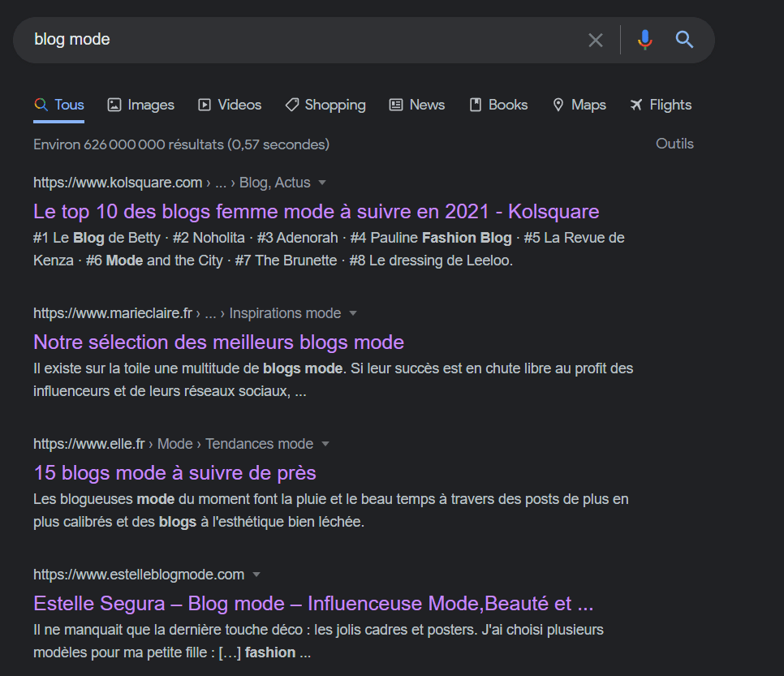Select the Tous results tab
This screenshot has height=676, width=784.
pyautogui.click(x=59, y=105)
